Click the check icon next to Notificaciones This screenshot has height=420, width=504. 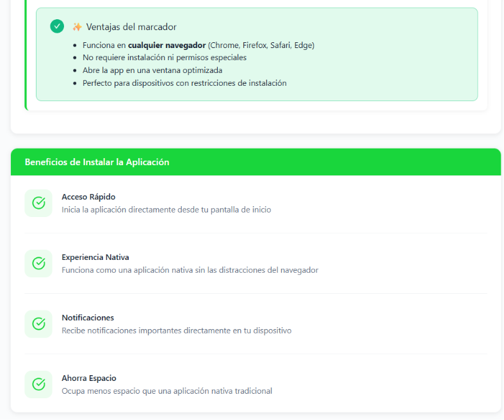38,324
